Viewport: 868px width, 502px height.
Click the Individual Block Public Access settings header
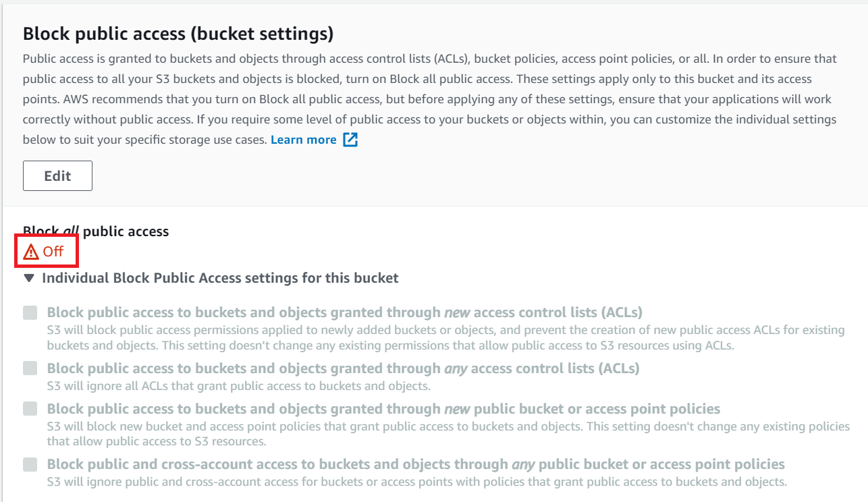(220, 278)
